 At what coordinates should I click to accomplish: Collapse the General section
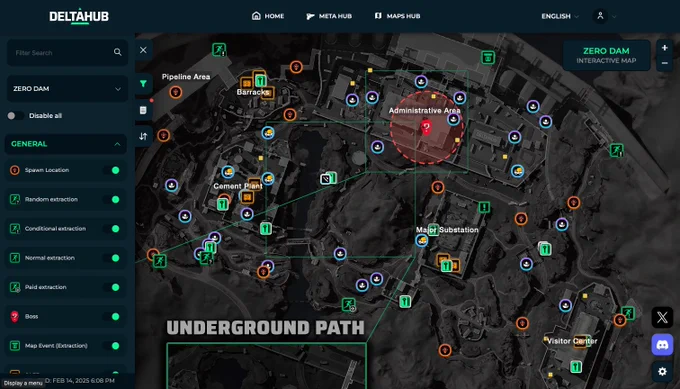[66, 144]
